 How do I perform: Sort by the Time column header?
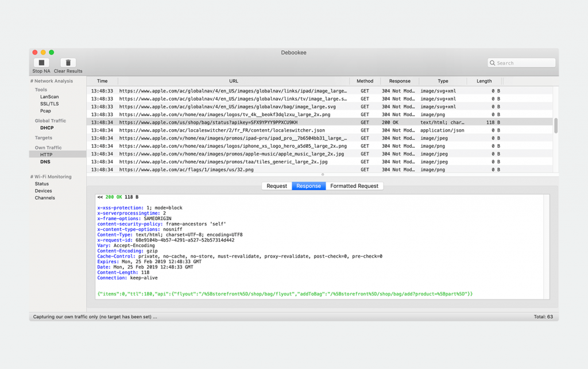click(102, 81)
